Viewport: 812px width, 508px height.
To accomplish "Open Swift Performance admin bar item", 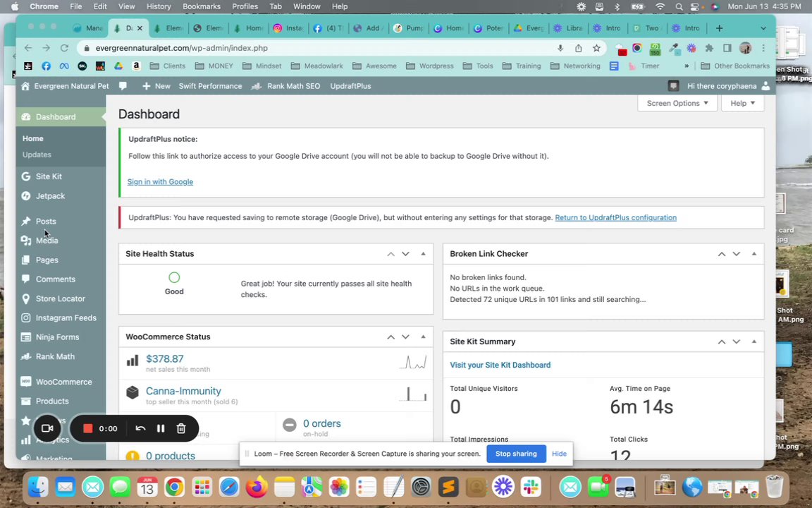I will pyautogui.click(x=210, y=86).
